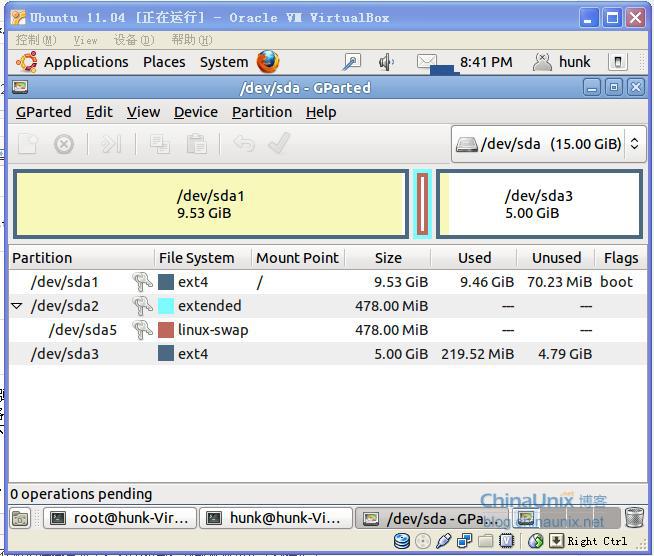This screenshot has height=556, width=654.
Task: Click the New partition toolbar icon
Action: pyautogui.click(x=28, y=144)
